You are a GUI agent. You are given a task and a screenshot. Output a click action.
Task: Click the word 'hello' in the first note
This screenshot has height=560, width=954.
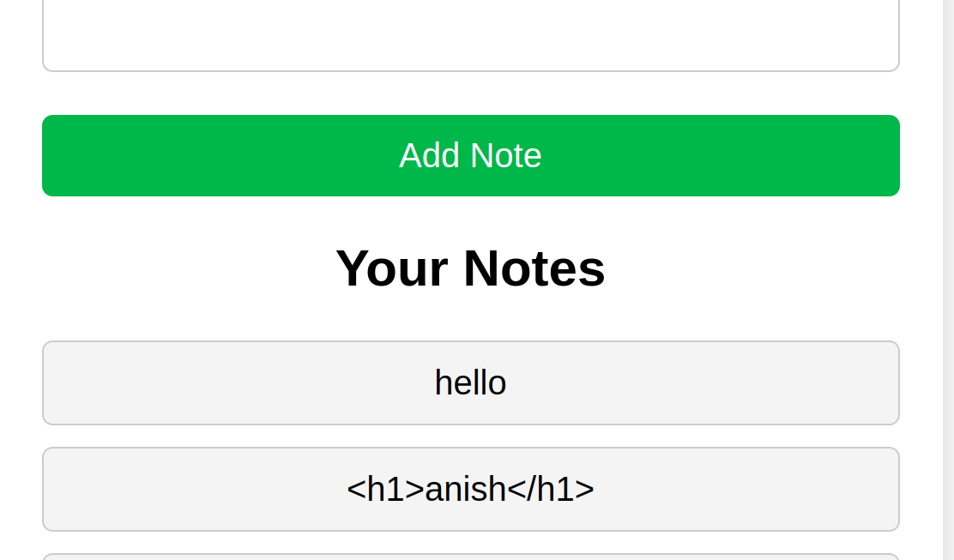pos(470,382)
